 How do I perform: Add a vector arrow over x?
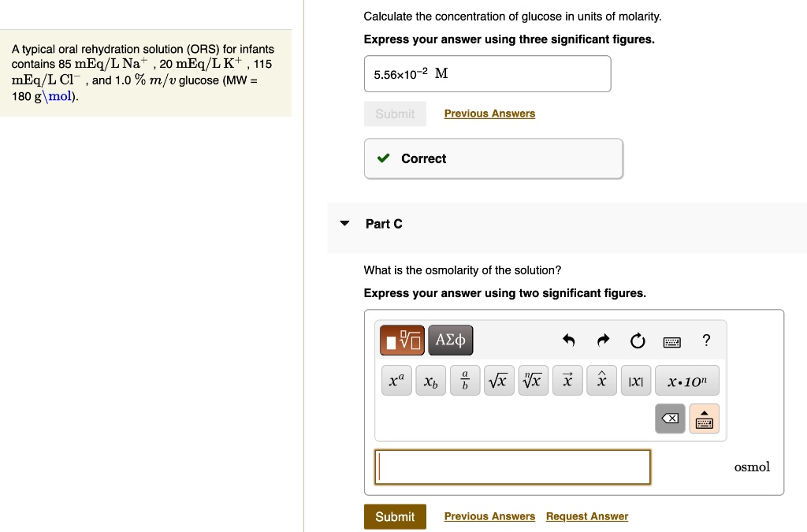pos(567,380)
